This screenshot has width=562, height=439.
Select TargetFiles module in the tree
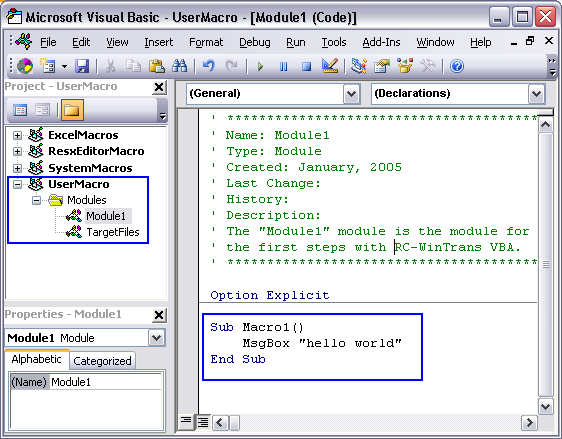(x=113, y=232)
